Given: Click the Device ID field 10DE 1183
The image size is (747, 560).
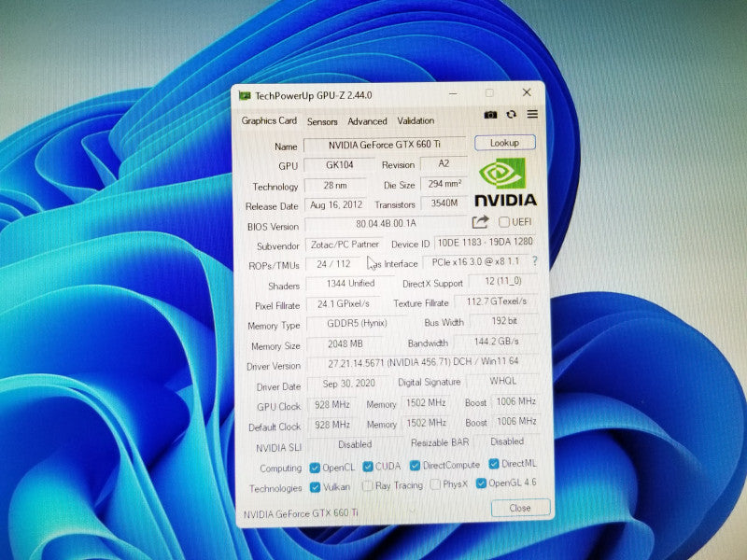Looking at the screenshot, I should [485, 242].
